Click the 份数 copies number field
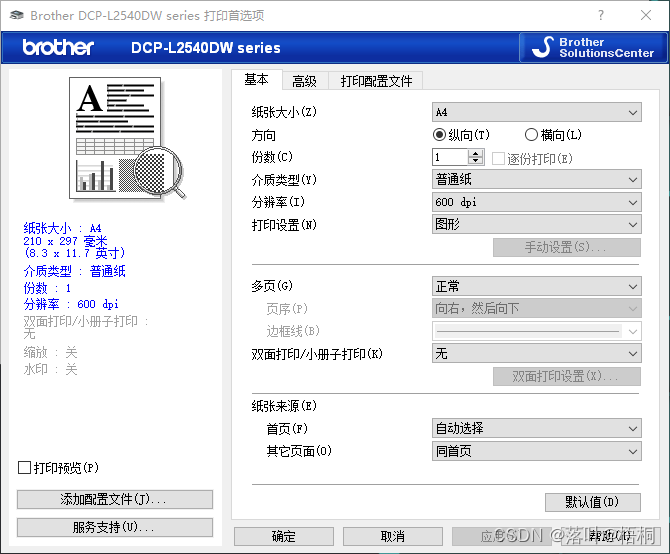 [x=450, y=157]
